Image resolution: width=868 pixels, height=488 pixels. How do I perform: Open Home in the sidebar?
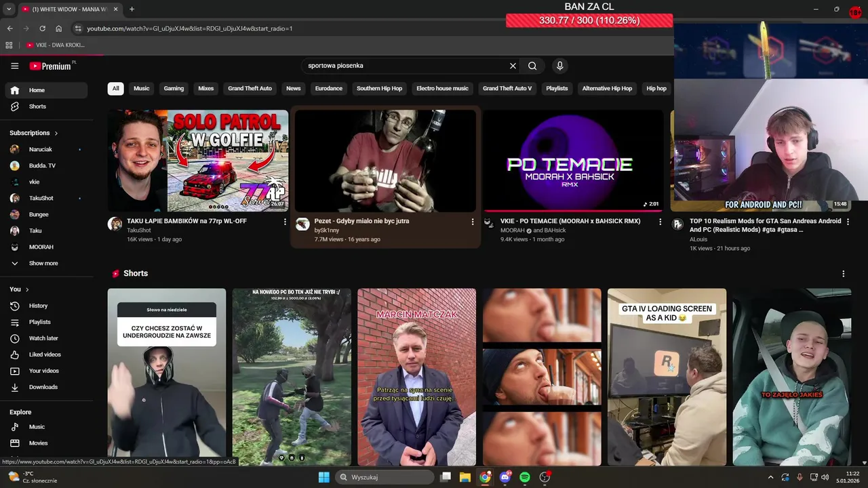click(x=46, y=90)
